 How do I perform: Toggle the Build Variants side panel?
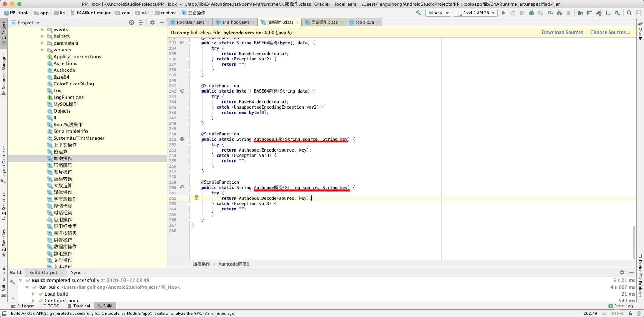[x=4, y=282]
